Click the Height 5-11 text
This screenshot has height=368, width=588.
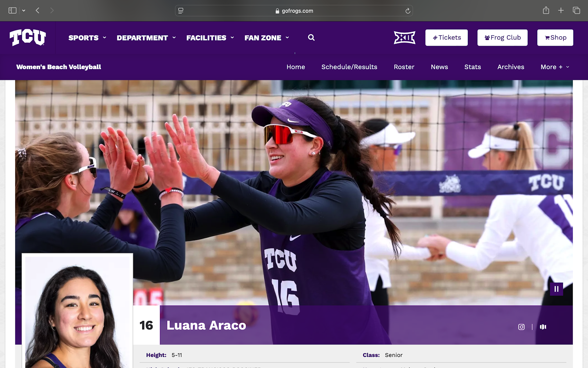[164, 355]
